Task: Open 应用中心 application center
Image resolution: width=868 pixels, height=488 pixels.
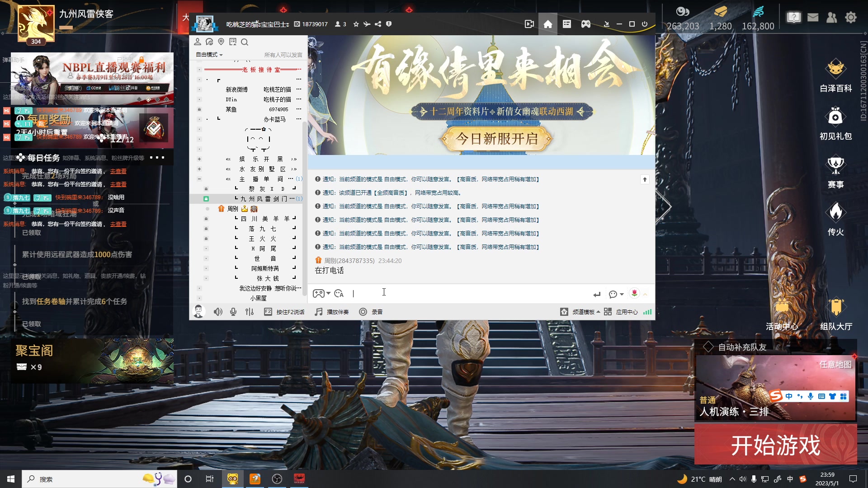Action: (x=621, y=312)
